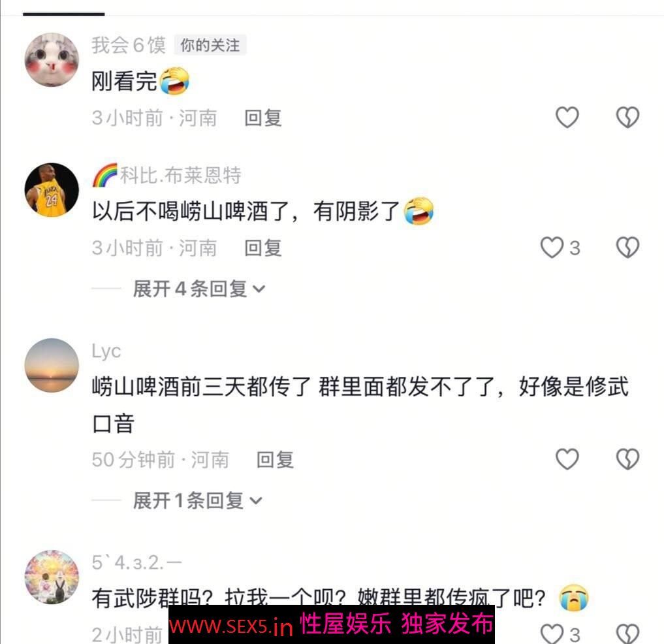Screen dimensions: 664x644
Task: Like the 崂山啤酒 comment by 科比.布莱恩特
Action: [x=552, y=248]
